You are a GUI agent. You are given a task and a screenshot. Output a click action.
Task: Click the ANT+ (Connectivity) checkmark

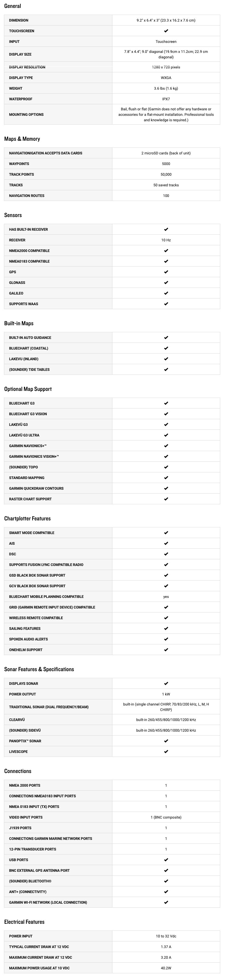166,892
